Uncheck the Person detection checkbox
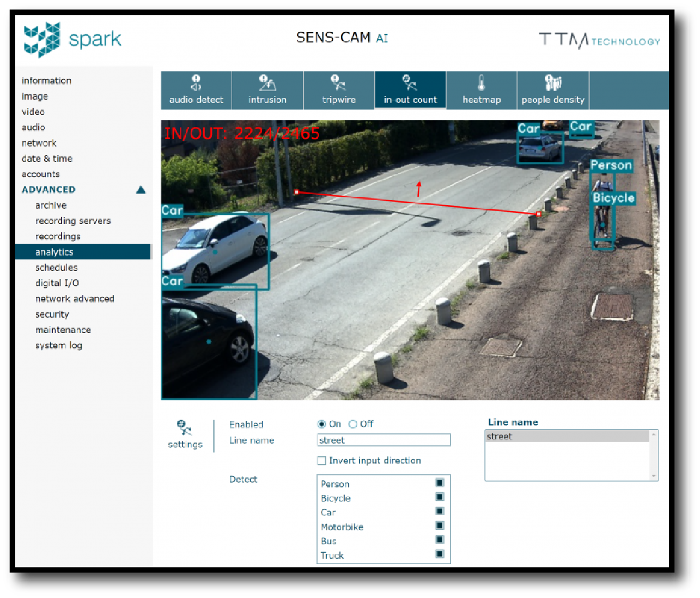 tap(440, 483)
